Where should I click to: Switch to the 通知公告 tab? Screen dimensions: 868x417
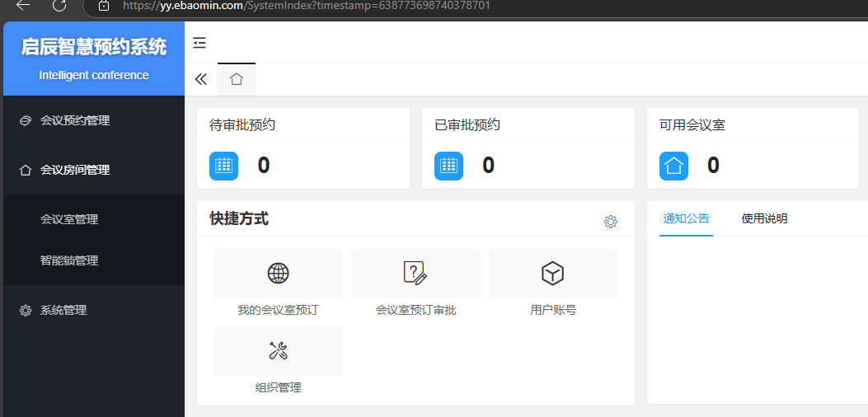[686, 218]
